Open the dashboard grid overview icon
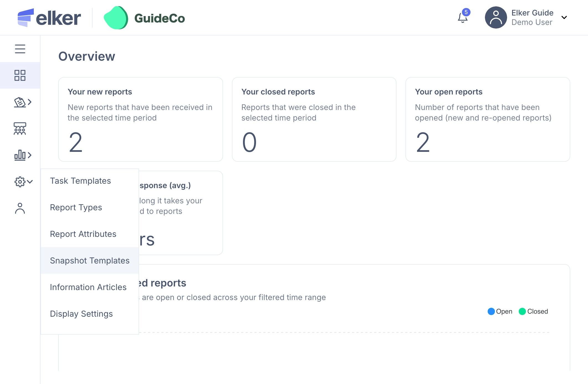Image resolution: width=588 pixels, height=384 pixels. pos(20,75)
